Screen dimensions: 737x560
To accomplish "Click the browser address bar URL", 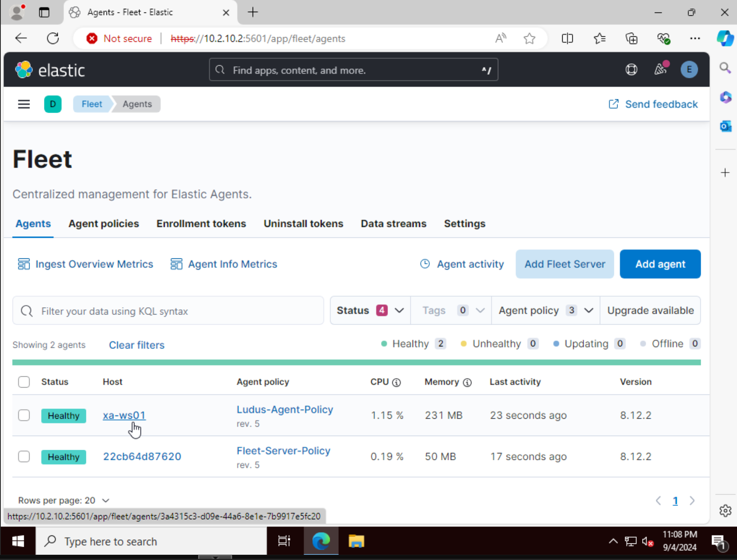I will 258,39.
